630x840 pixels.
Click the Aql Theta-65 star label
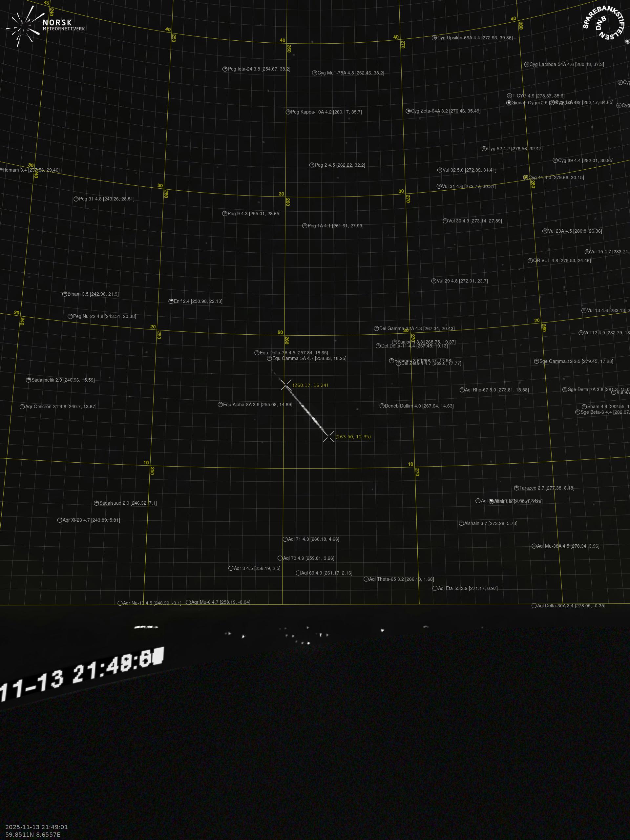[x=401, y=579]
